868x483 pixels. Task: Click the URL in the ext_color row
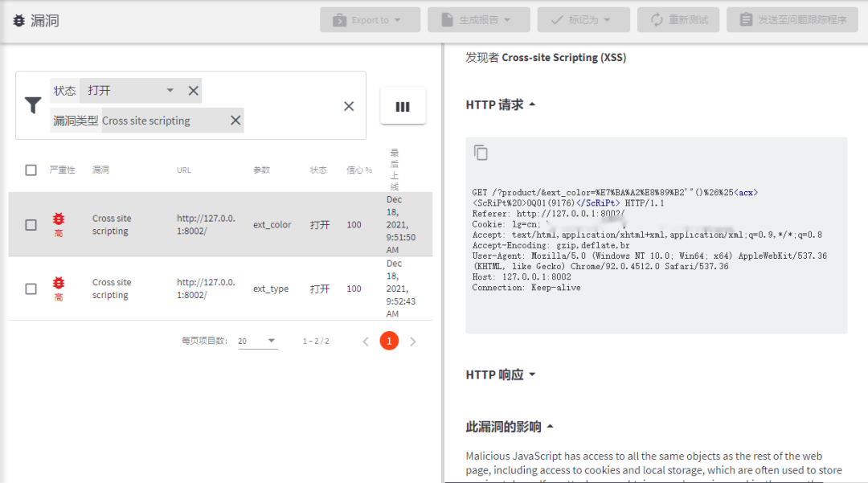[x=206, y=225]
